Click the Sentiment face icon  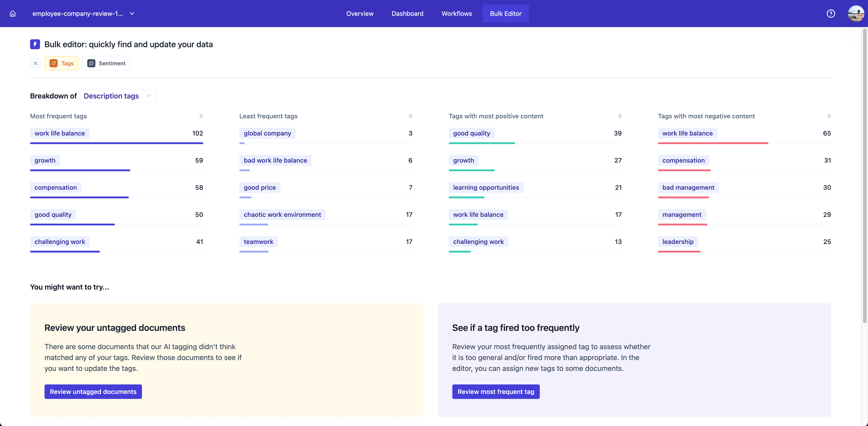pos(91,63)
